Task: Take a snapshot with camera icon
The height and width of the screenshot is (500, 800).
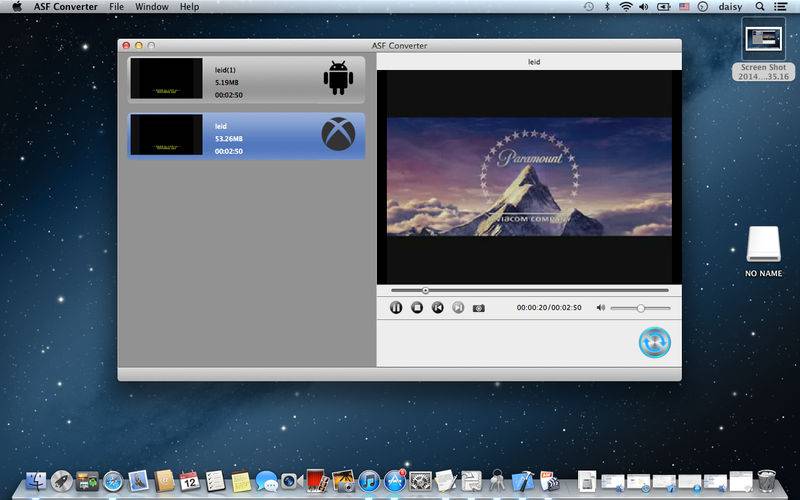Action: point(479,308)
